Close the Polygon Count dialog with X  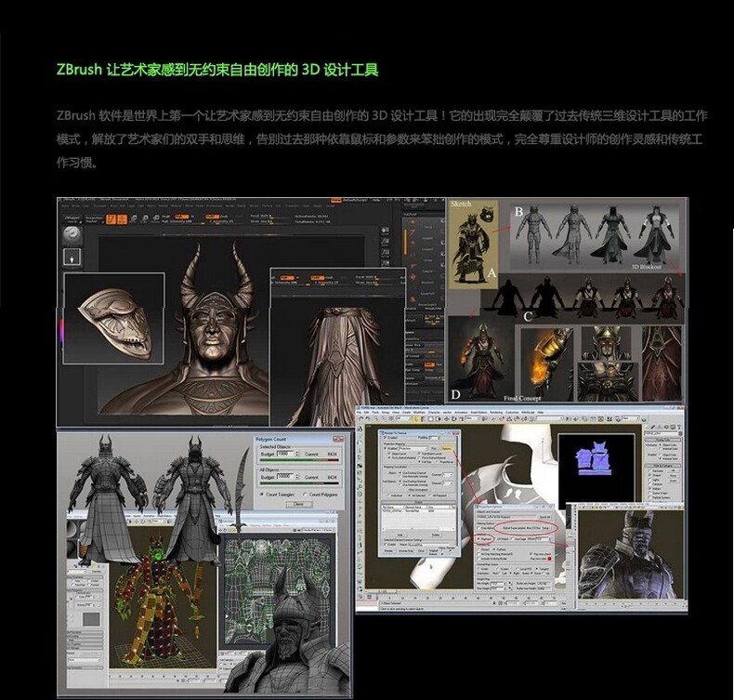[x=338, y=439]
